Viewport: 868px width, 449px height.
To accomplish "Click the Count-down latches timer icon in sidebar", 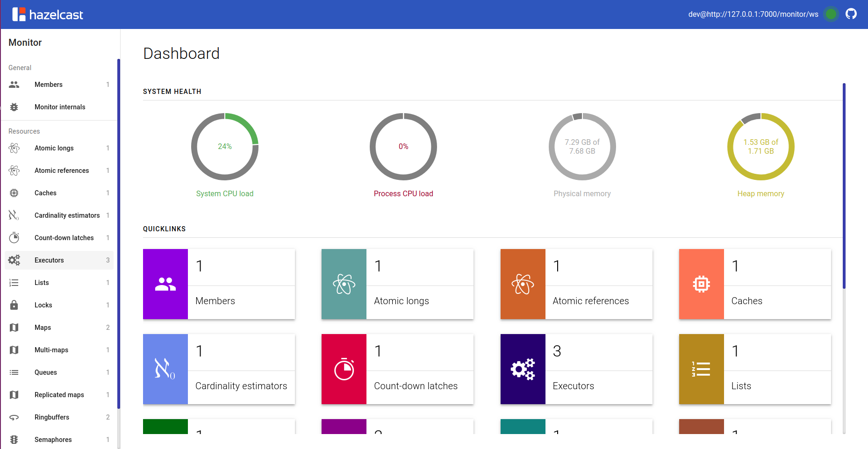I will pos(14,238).
